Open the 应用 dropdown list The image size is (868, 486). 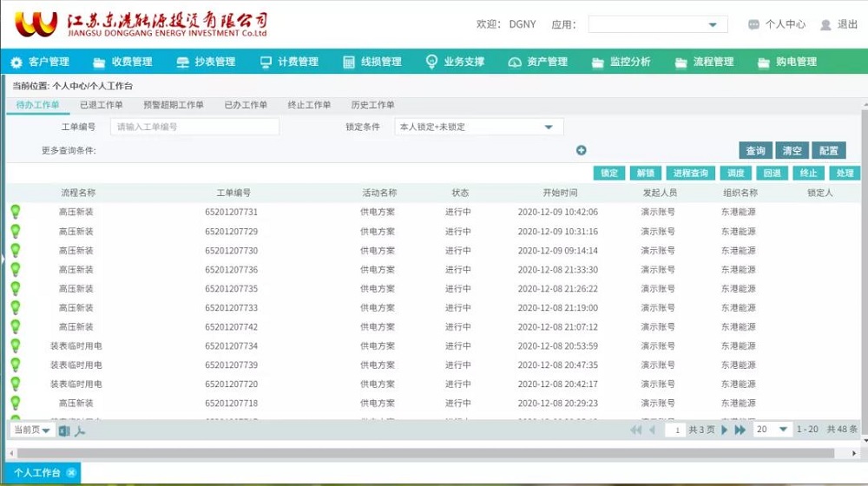pyautogui.click(x=713, y=25)
